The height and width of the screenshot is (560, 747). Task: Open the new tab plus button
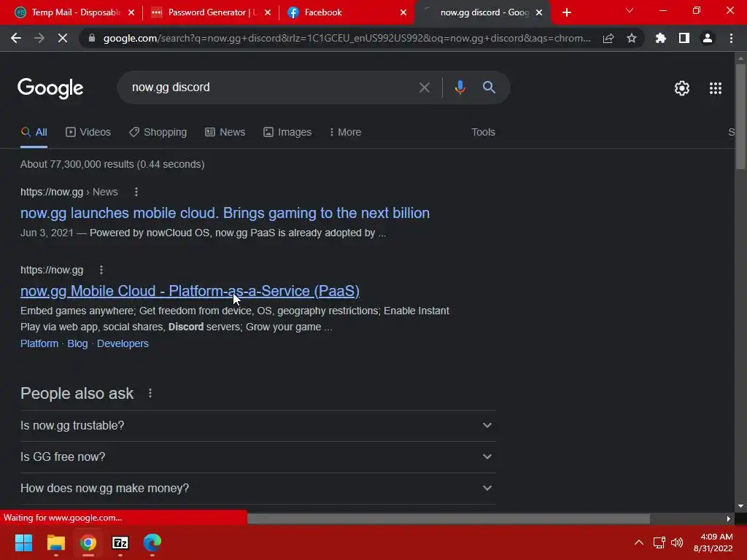(566, 12)
